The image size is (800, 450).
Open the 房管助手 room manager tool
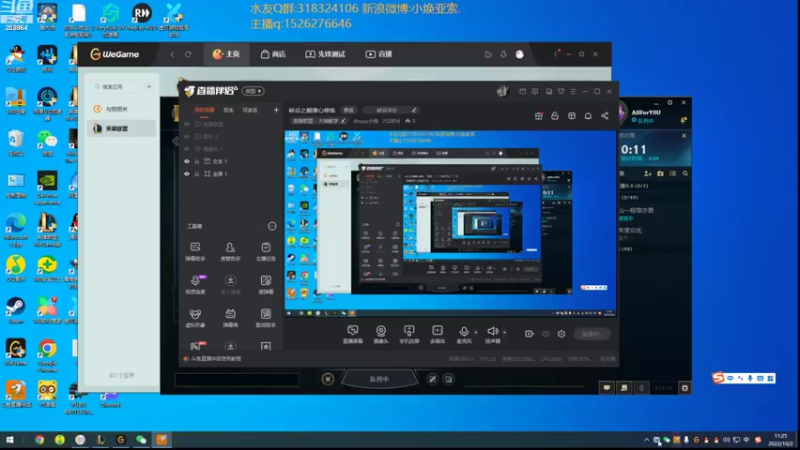(231, 252)
